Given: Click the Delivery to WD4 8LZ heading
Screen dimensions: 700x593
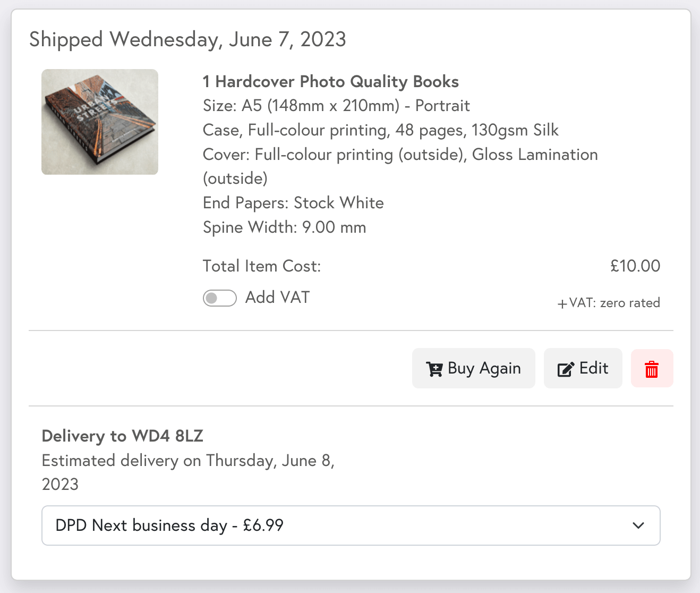Looking at the screenshot, I should [x=123, y=436].
